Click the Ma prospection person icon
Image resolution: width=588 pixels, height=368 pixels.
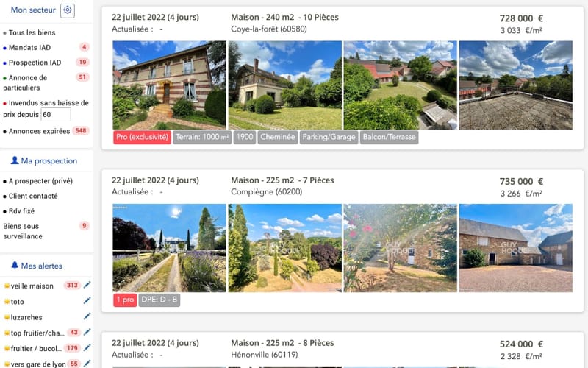click(x=15, y=160)
